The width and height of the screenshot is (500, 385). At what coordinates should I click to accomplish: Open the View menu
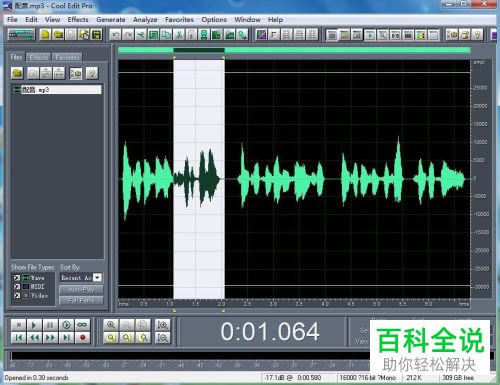point(53,20)
